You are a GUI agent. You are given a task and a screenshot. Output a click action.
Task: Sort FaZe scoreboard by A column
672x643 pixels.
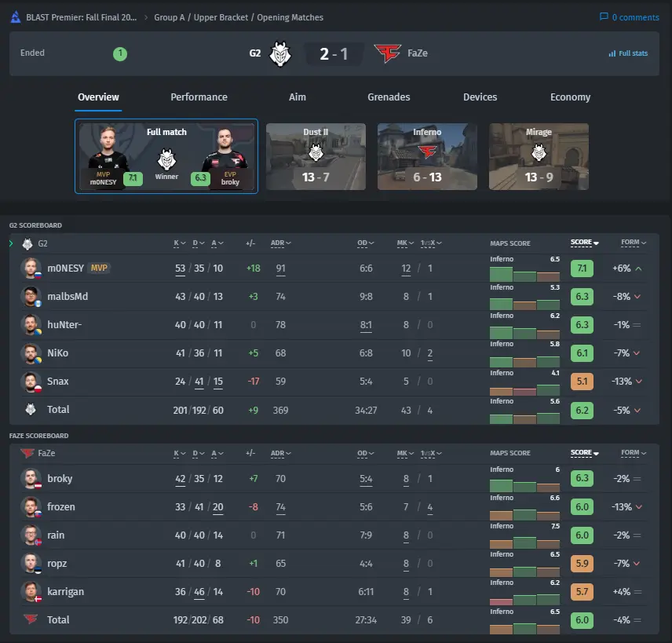click(217, 453)
